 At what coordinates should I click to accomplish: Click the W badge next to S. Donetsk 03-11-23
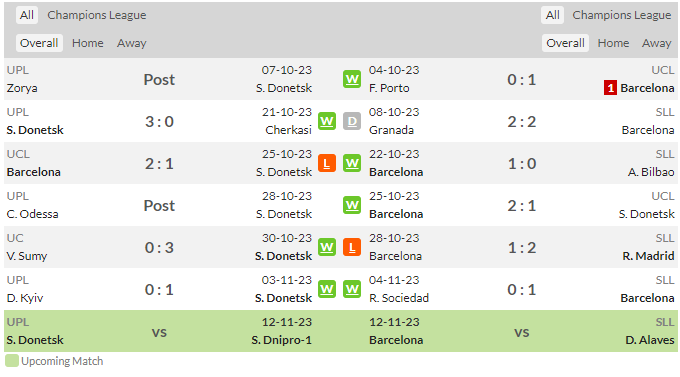[x=327, y=289]
